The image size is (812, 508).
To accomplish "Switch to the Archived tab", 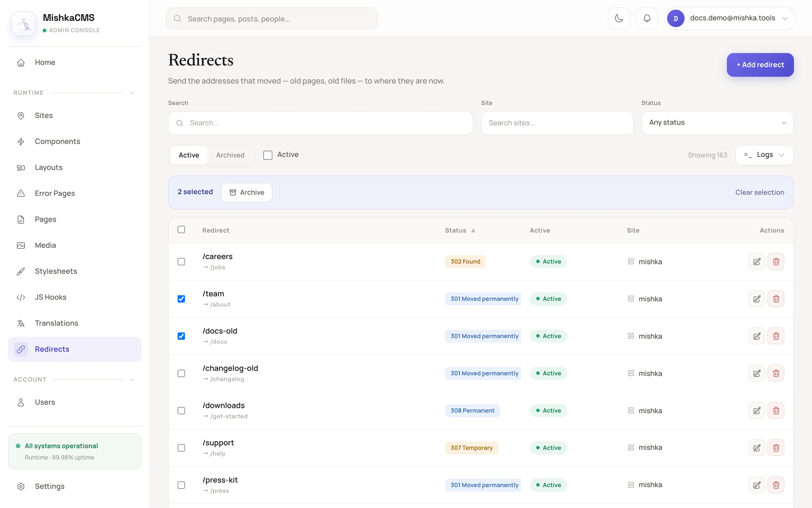I will point(230,155).
